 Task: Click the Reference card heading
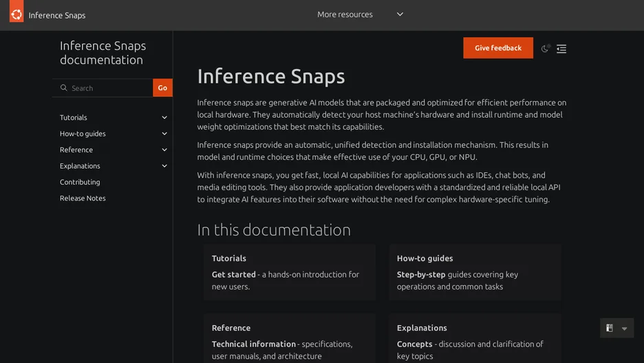[x=230, y=328]
